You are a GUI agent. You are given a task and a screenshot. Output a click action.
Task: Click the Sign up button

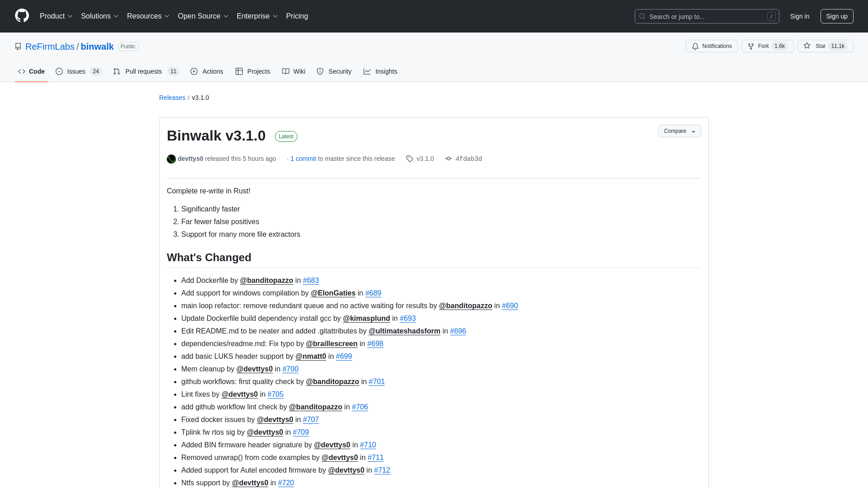(837, 16)
